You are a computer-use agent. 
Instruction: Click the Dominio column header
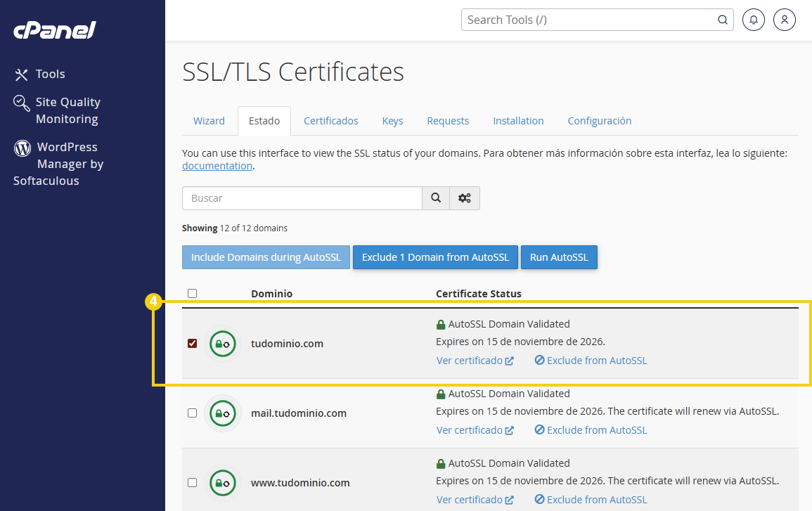click(272, 294)
